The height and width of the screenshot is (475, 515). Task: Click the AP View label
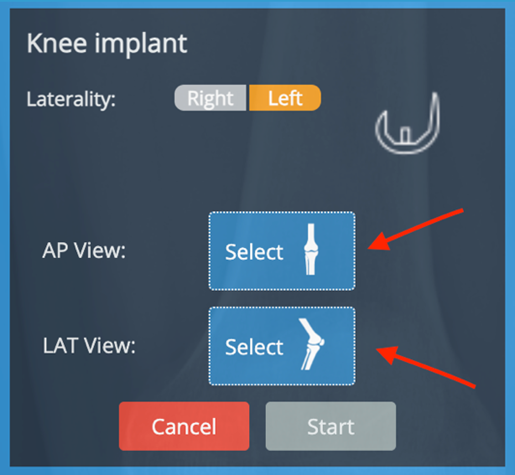84,250
